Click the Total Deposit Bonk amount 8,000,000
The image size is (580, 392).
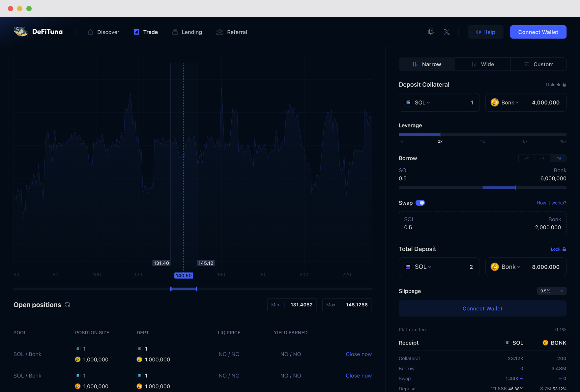click(x=546, y=267)
